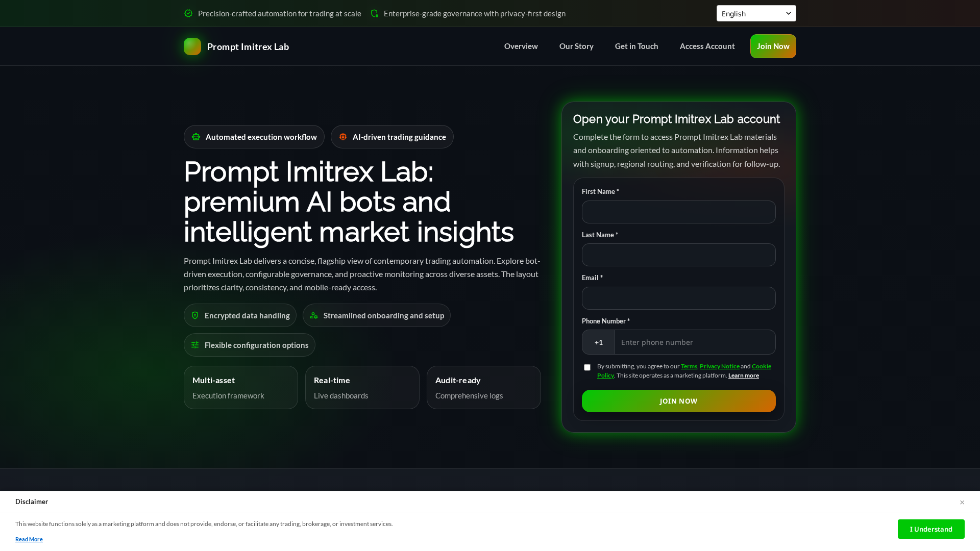The width and height of the screenshot is (980, 551).
Task: Open the +1 country code selector
Action: [598, 342]
